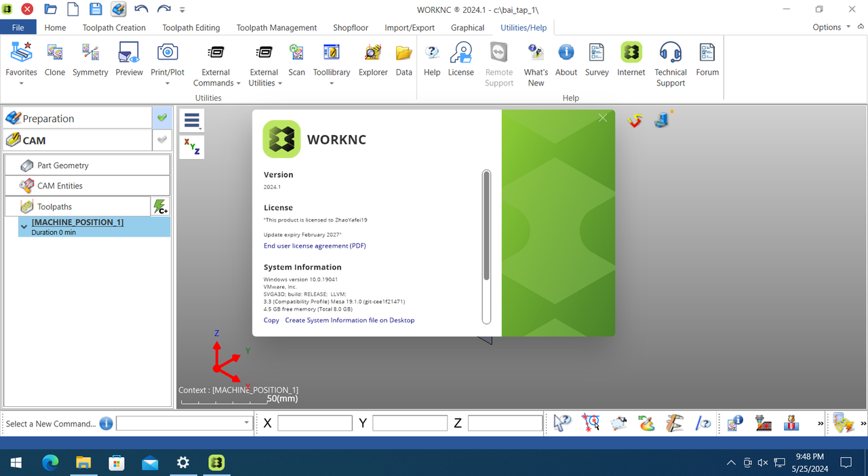Click the save disk icon in quick access bar
868x476 pixels.
(x=96, y=9)
